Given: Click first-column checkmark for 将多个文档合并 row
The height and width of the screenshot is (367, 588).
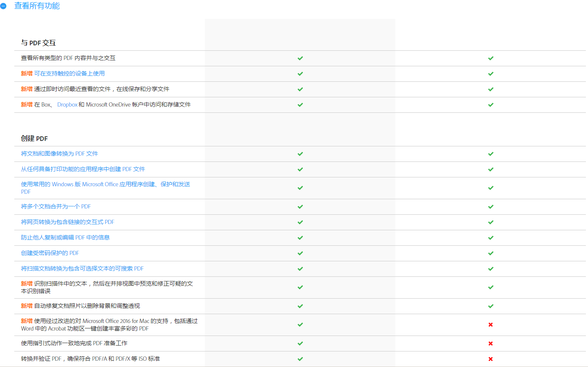Looking at the screenshot, I should tap(300, 207).
